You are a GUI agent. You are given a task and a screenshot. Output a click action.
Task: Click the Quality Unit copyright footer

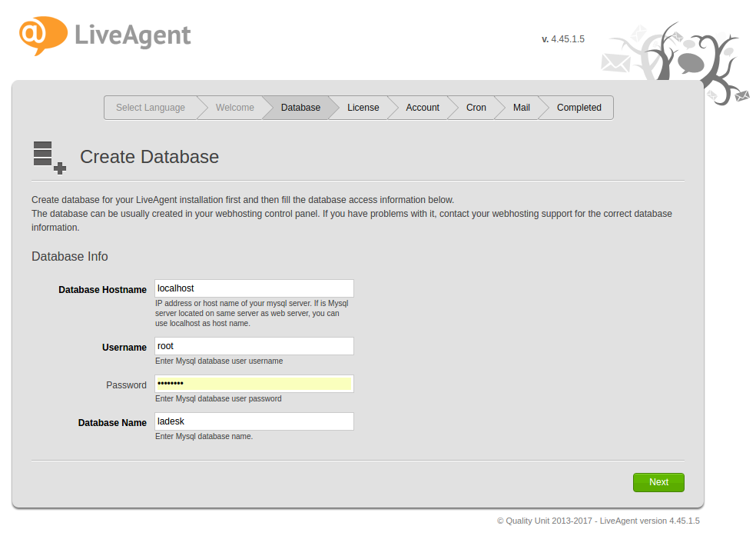click(x=598, y=521)
